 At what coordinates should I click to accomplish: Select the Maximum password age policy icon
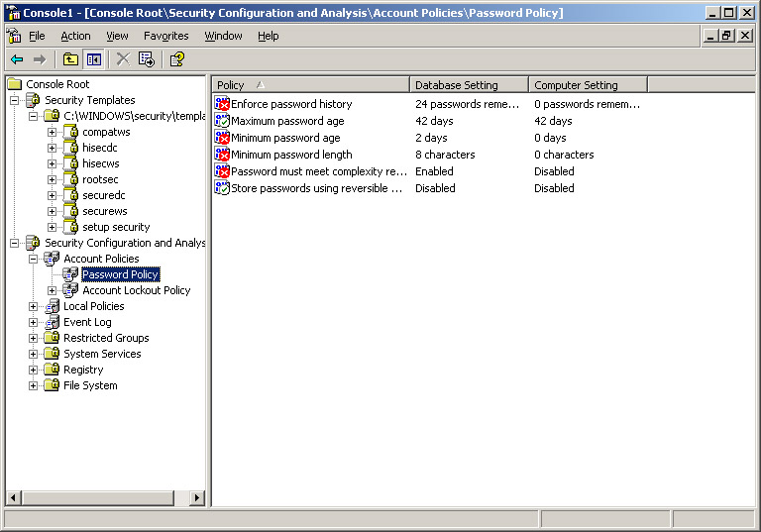click(x=222, y=121)
